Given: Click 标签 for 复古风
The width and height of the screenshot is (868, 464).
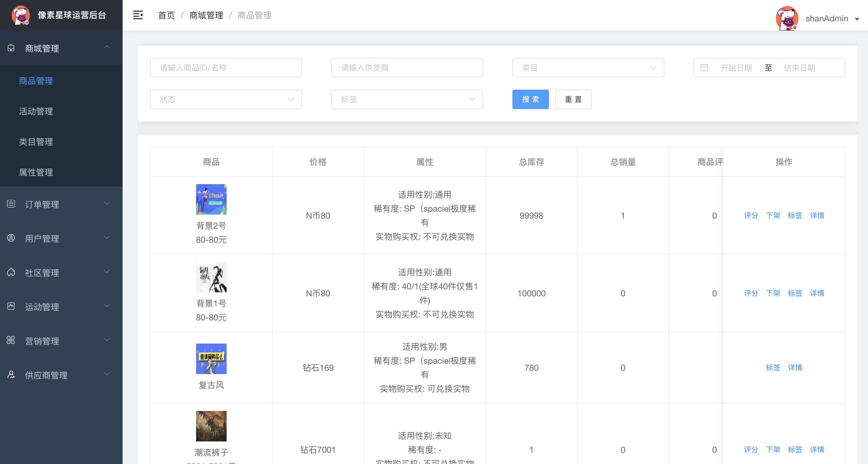Looking at the screenshot, I should coord(773,368).
